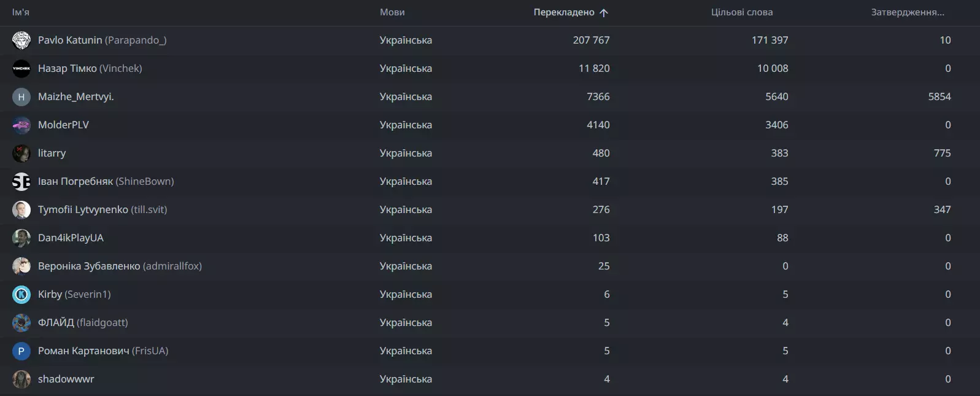This screenshot has width=980, height=396.
Task: Click the Vinchek avatar icon
Action: click(21, 69)
